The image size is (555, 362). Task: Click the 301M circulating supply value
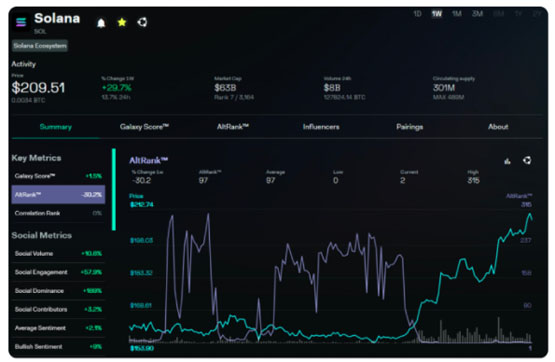(444, 88)
